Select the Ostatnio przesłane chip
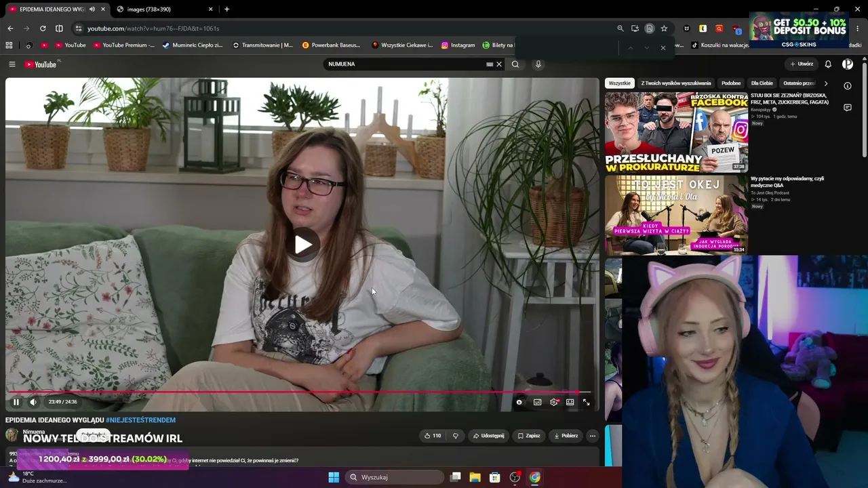 tap(799, 83)
